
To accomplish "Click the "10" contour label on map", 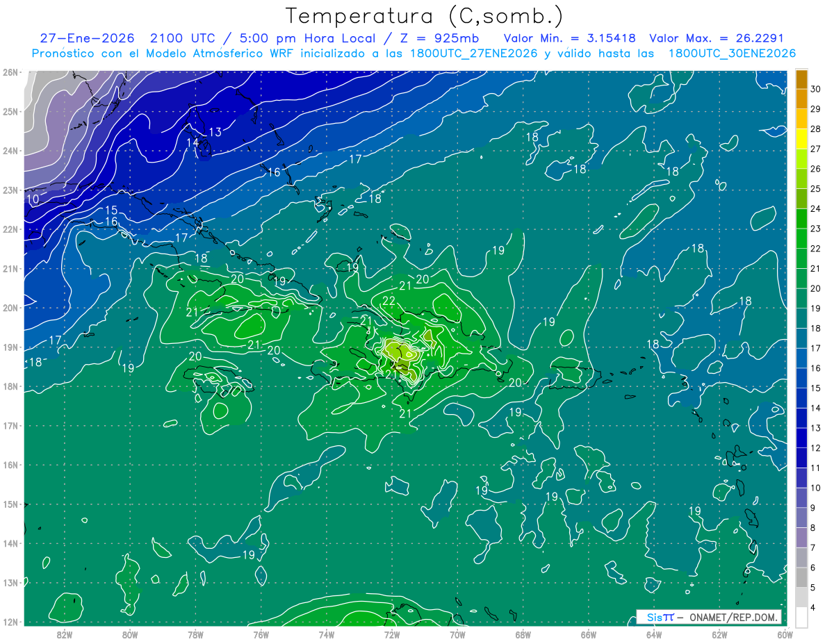I will click(x=33, y=199).
